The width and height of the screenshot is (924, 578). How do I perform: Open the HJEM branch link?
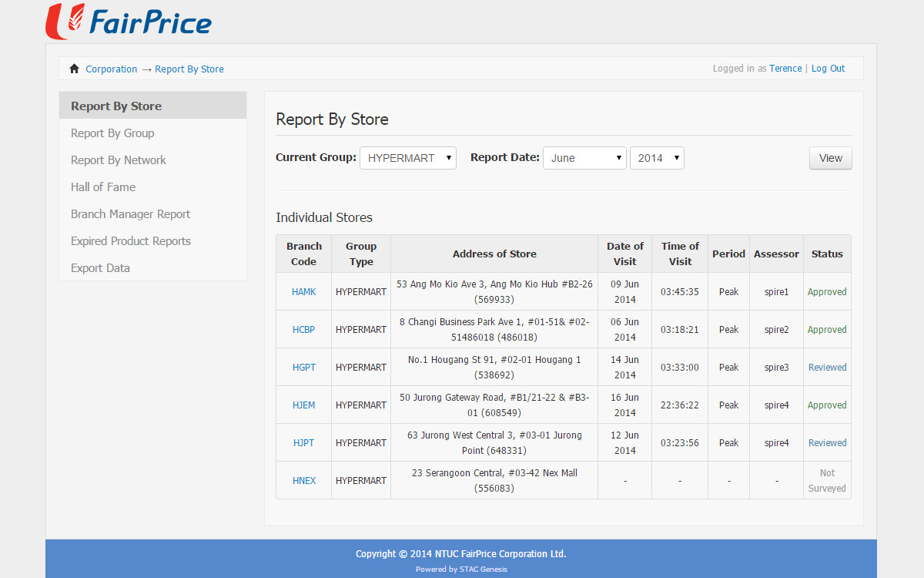(x=303, y=405)
